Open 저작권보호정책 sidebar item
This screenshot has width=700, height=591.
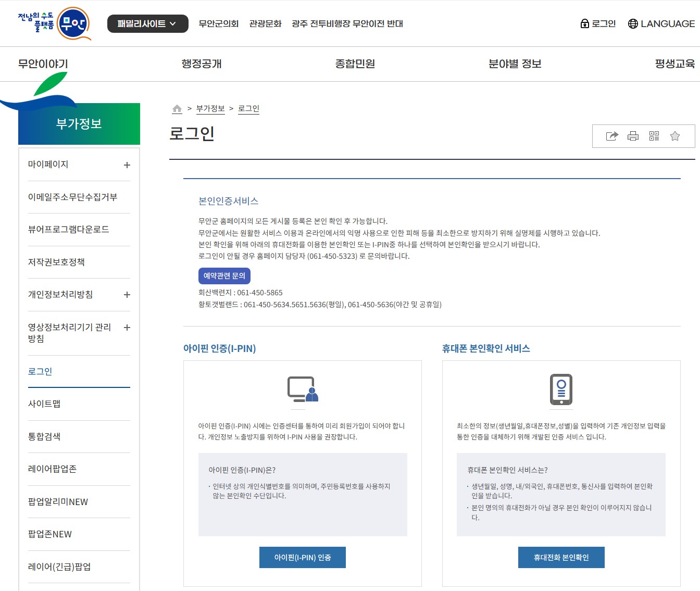pos(56,262)
